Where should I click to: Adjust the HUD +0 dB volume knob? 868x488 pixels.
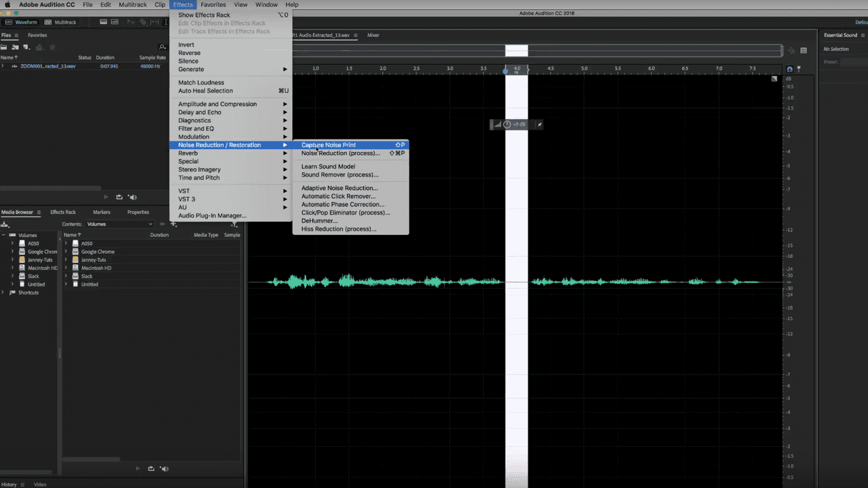pos(507,125)
